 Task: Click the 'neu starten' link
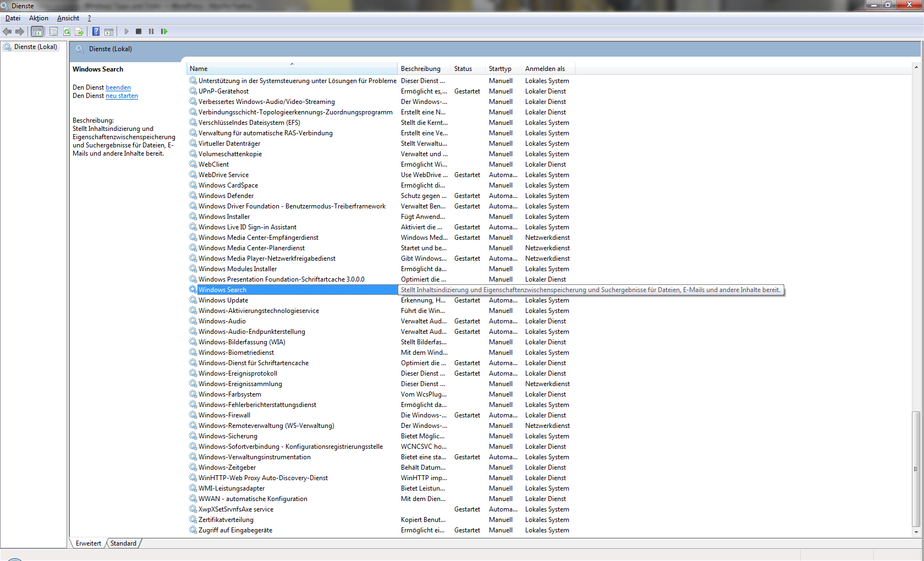click(122, 96)
